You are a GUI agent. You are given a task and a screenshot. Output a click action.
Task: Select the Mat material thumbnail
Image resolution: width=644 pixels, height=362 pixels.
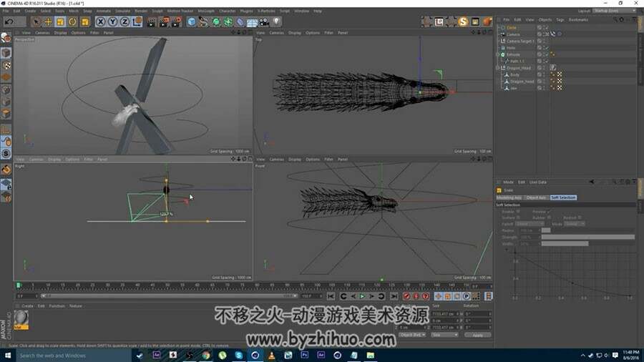[x=21, y=318]
